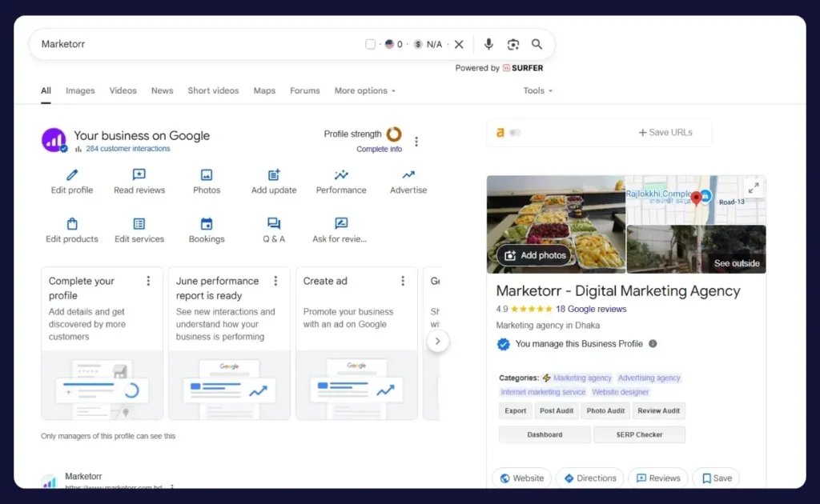Open the SERP Checker button
The width and height of the screenshot is (820, 504).
[639, 434]
